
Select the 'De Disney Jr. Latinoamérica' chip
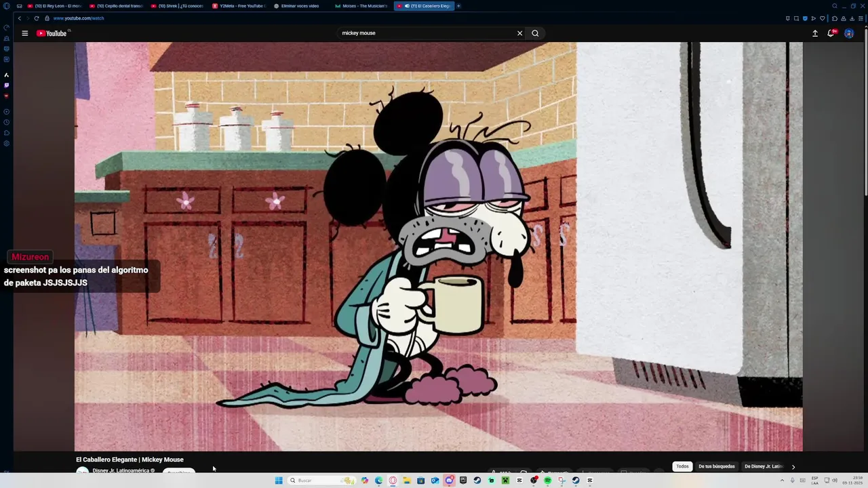[x=764, y=466]
